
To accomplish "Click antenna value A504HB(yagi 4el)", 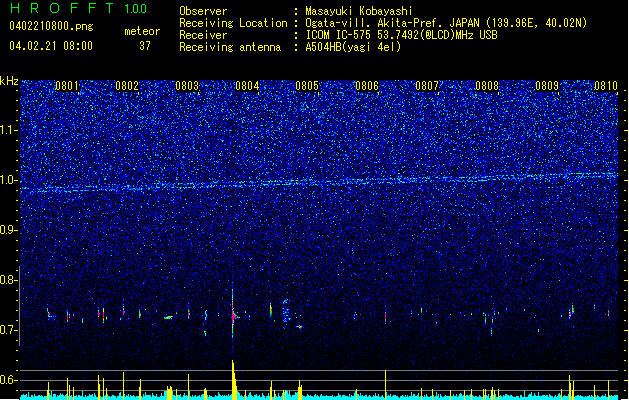I will coord(353,47).
